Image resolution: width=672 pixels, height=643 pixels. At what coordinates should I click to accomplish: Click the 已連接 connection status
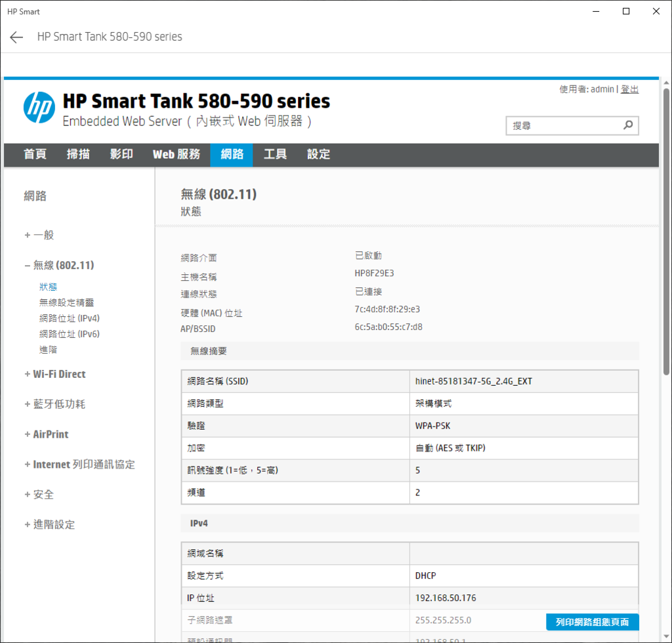(x=368, y=292)
